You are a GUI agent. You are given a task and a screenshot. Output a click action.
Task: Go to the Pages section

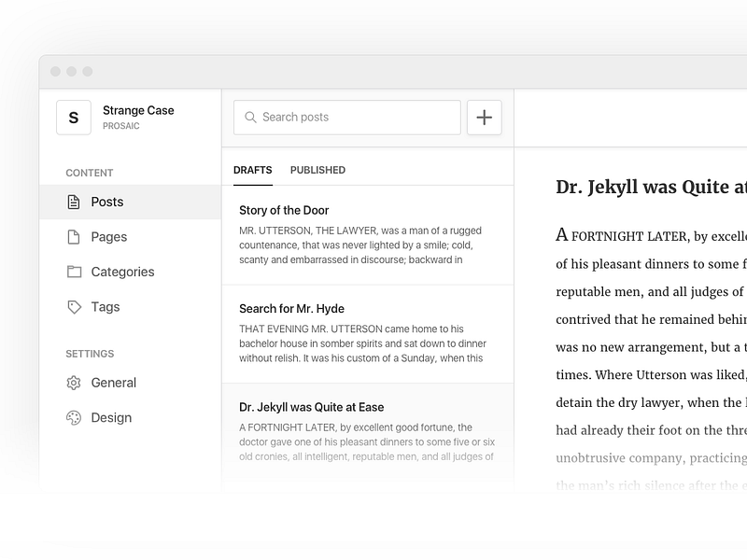tap(109, 237)
